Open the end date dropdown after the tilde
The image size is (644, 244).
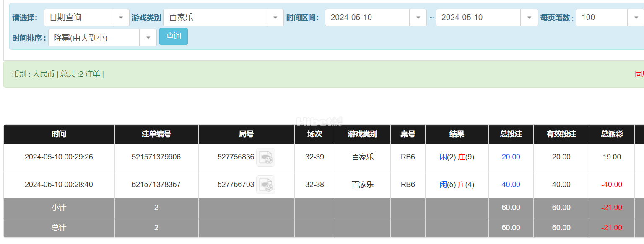[487, 18]
